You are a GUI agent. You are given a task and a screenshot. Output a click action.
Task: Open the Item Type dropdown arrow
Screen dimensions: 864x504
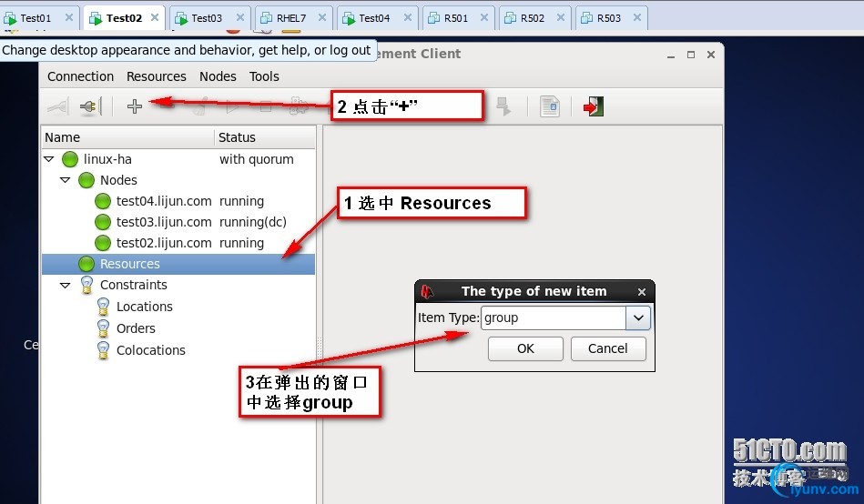tap(638, 318)
